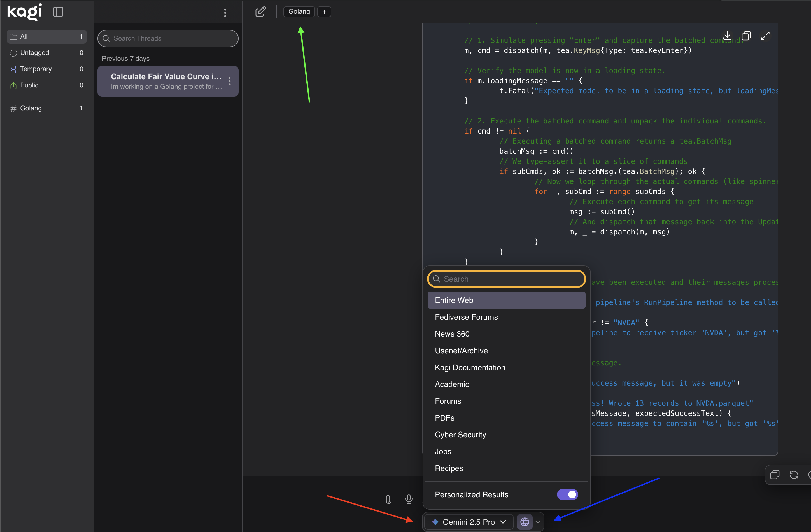Copy the code block contents
811x532 pixels.
(746, 36)
